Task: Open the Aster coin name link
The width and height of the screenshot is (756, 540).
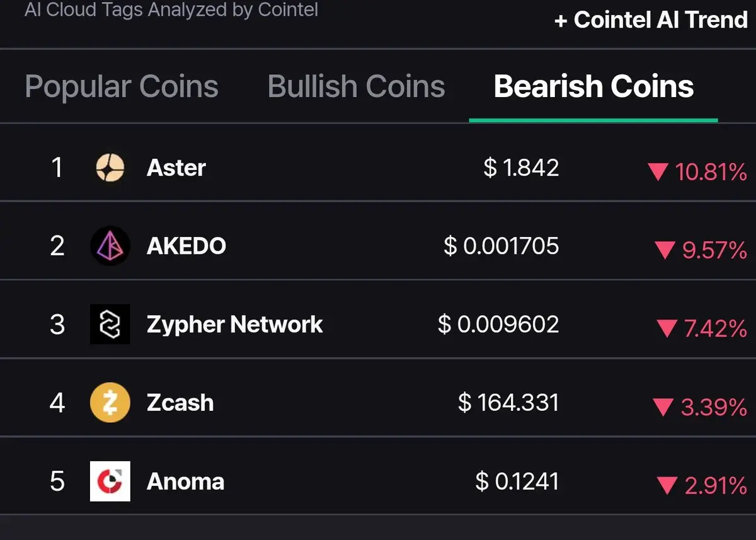Action: (176, 168)
